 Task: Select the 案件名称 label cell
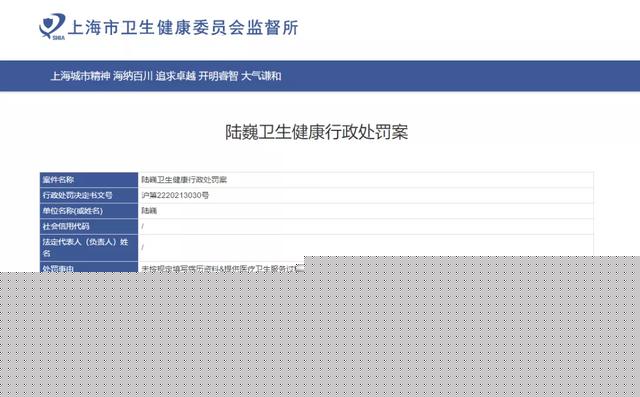point(89,180)
